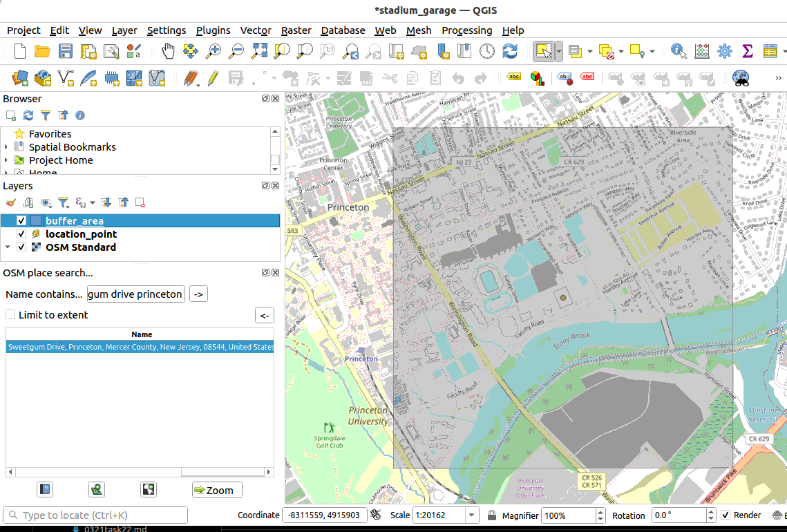Click the Save Project floppy icon
The width and height of the screenshot is (787, 532).
coord(66,51)
